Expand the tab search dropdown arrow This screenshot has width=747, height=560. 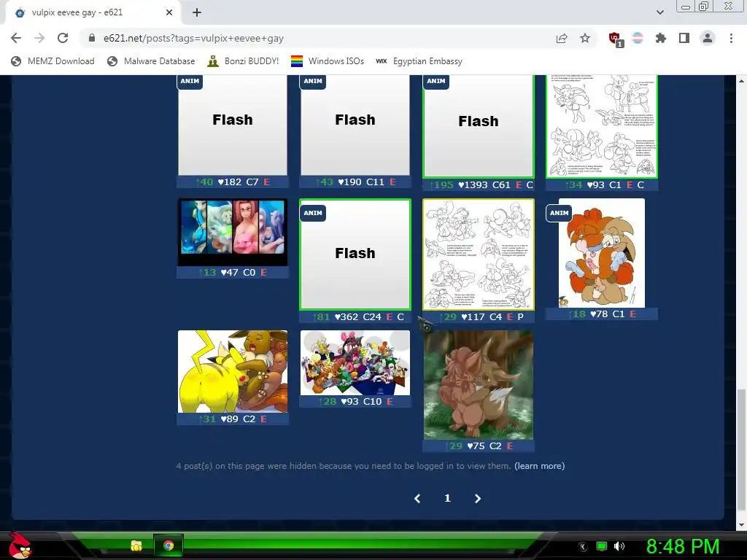pyautogui.click(x=659, y=12)
